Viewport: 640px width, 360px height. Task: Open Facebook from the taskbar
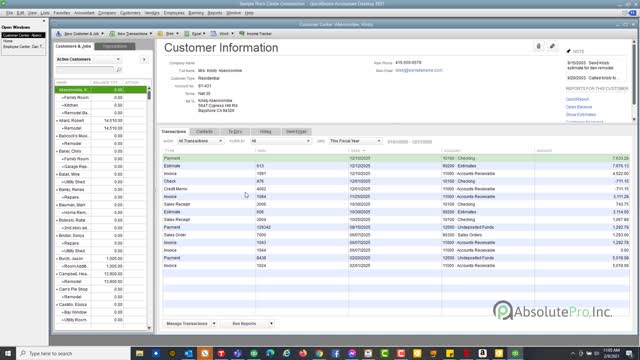point(335,353)
